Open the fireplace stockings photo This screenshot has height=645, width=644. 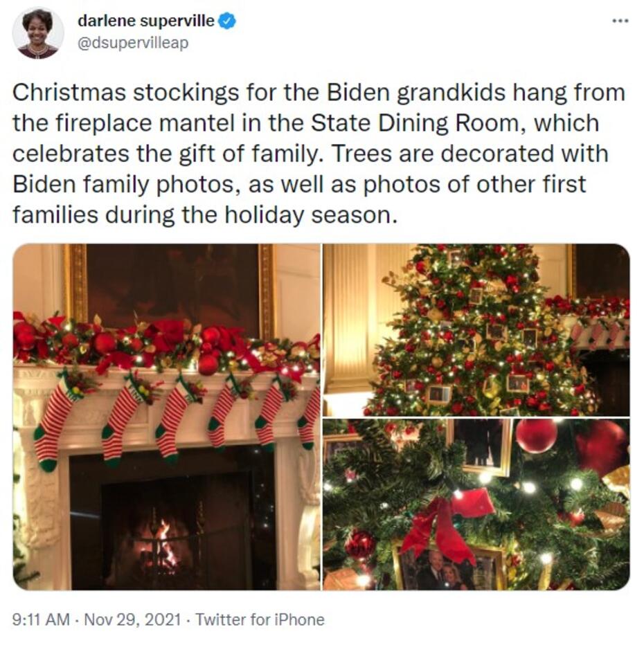pos(166,417)
